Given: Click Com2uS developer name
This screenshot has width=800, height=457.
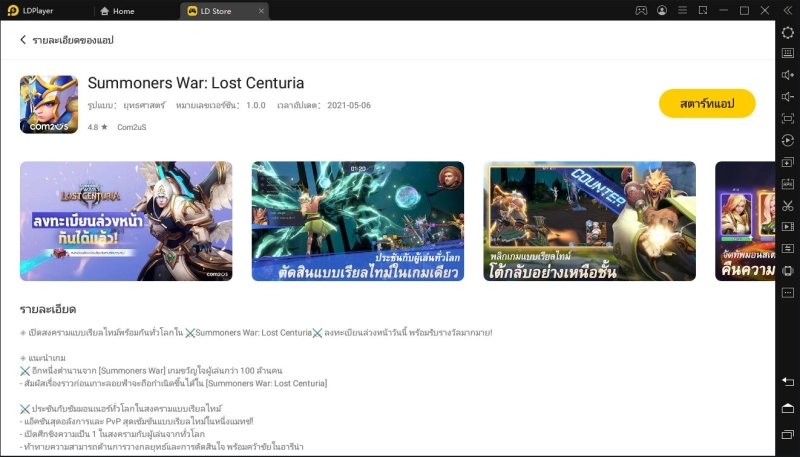Looking at the screenshot, I should 132,127.
